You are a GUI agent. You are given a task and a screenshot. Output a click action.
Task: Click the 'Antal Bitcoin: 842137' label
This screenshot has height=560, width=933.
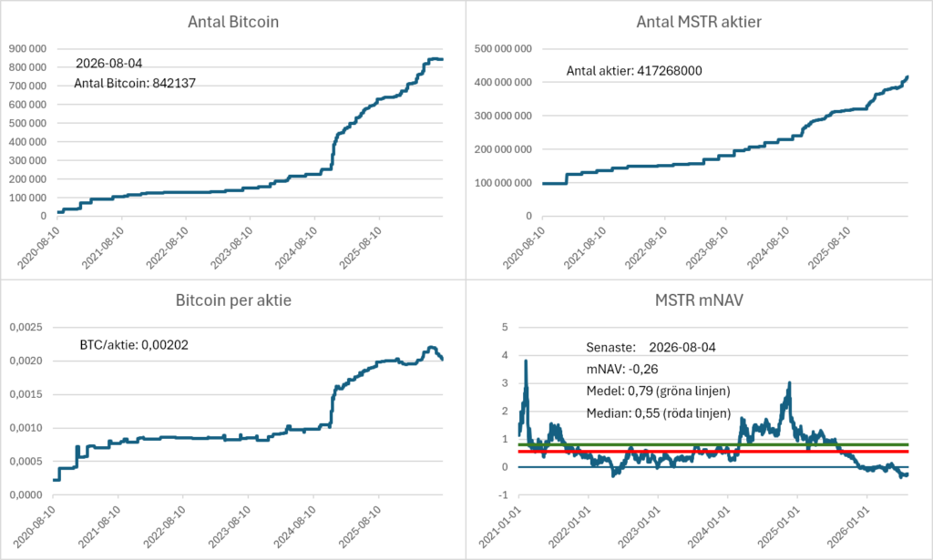pyautogui.click(x=135, y=83)
